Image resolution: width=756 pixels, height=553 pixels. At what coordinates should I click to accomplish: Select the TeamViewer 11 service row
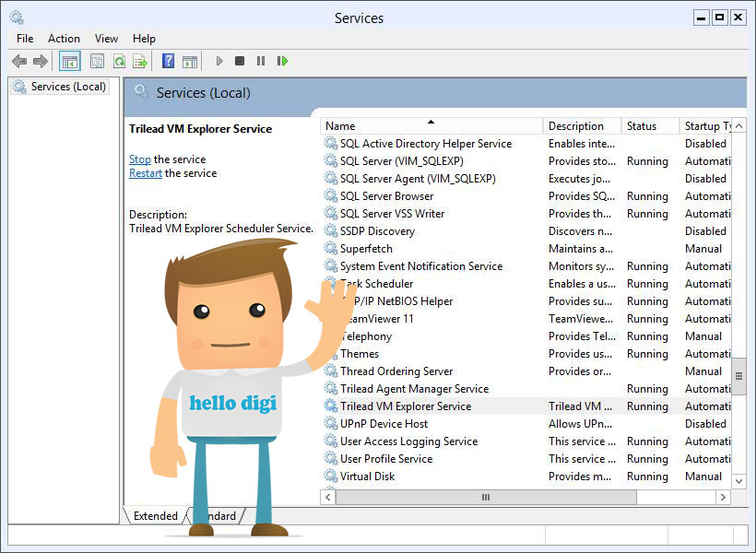pos(526,319)
